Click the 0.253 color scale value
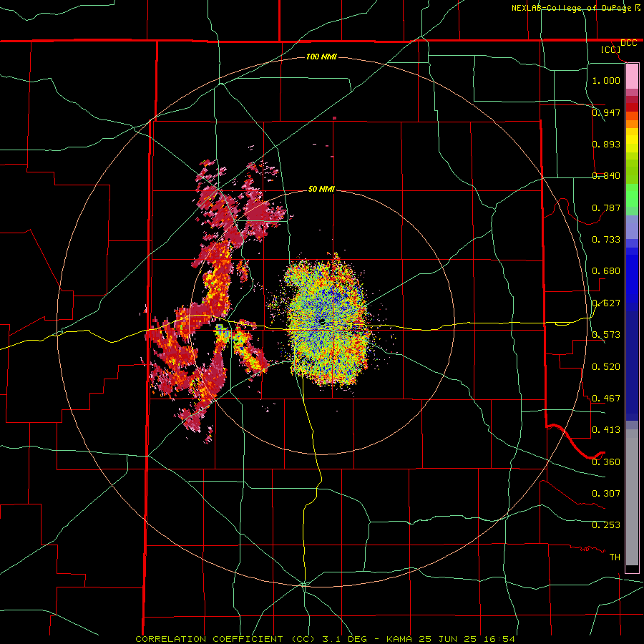Image resolution: width=644 pixels, height=644 pixels. click(606, 525)
